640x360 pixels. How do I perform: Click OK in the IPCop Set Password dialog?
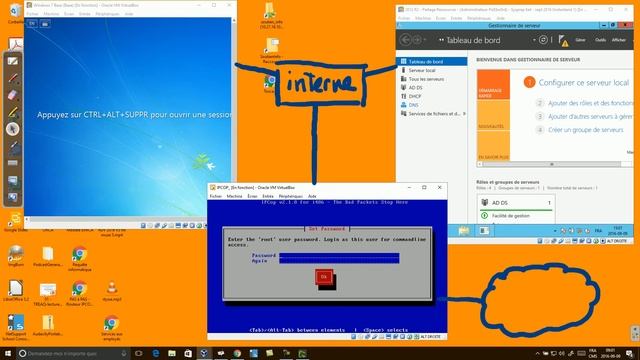[324, 277]
